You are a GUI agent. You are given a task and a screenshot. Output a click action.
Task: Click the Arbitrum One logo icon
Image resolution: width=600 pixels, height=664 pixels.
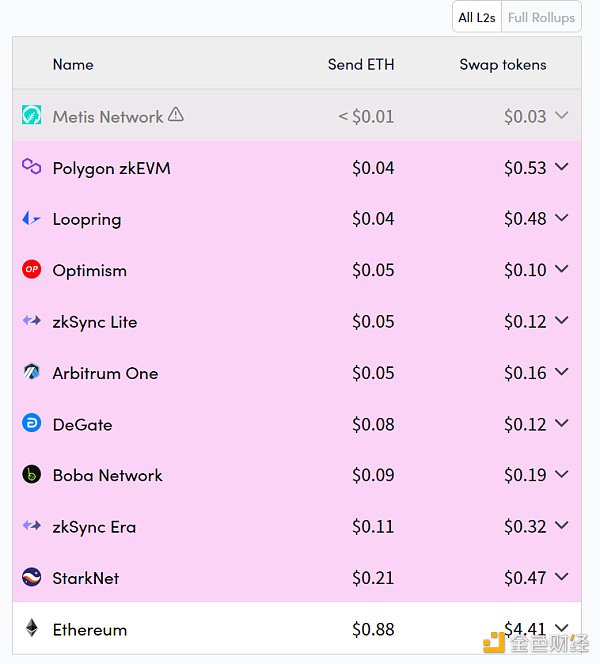[31, 372]
